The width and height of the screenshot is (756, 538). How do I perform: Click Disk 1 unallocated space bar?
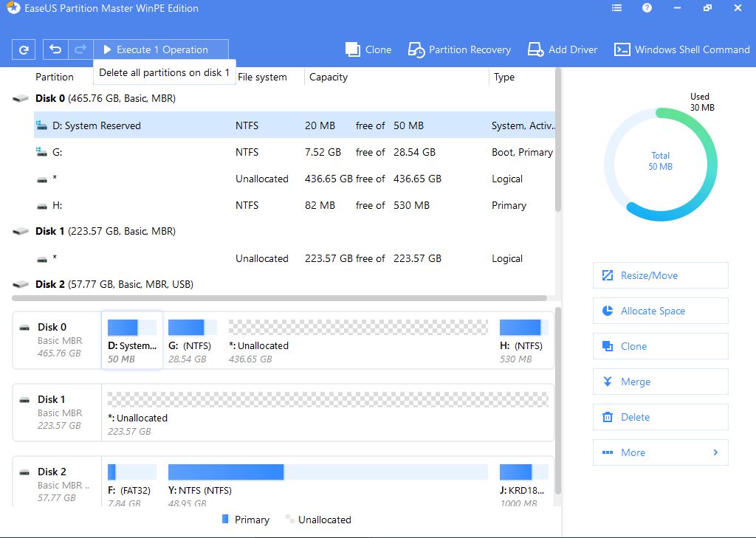328,399
